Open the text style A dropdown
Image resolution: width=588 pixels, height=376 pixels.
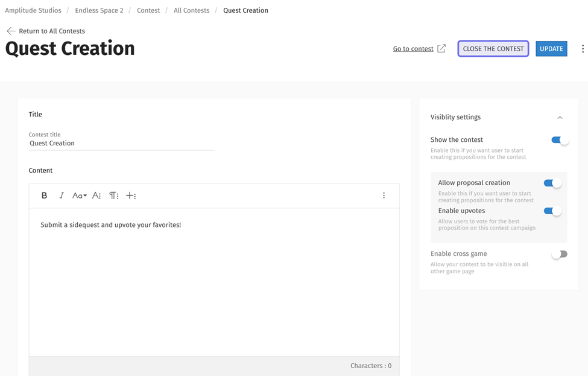[96, 196]
